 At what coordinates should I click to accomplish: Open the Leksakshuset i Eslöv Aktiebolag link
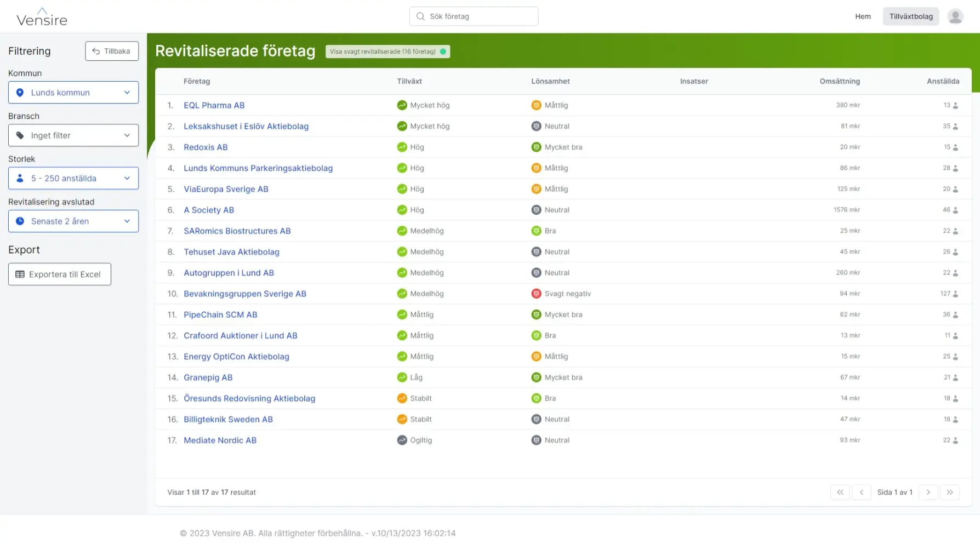coord(246,126)
